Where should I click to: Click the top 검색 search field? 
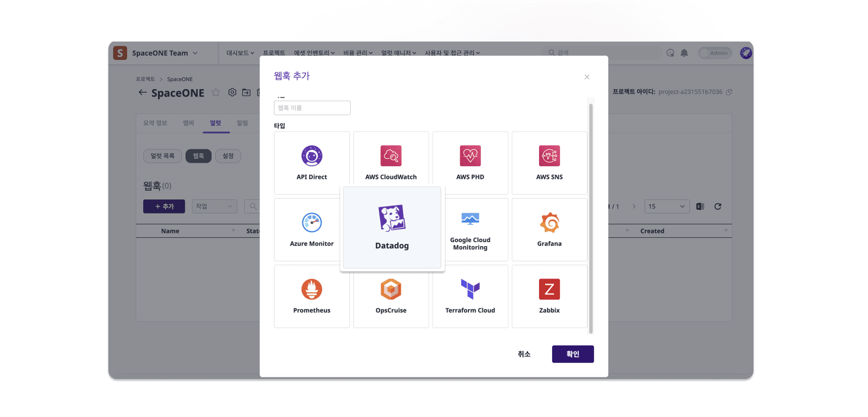tap(602, 53)
